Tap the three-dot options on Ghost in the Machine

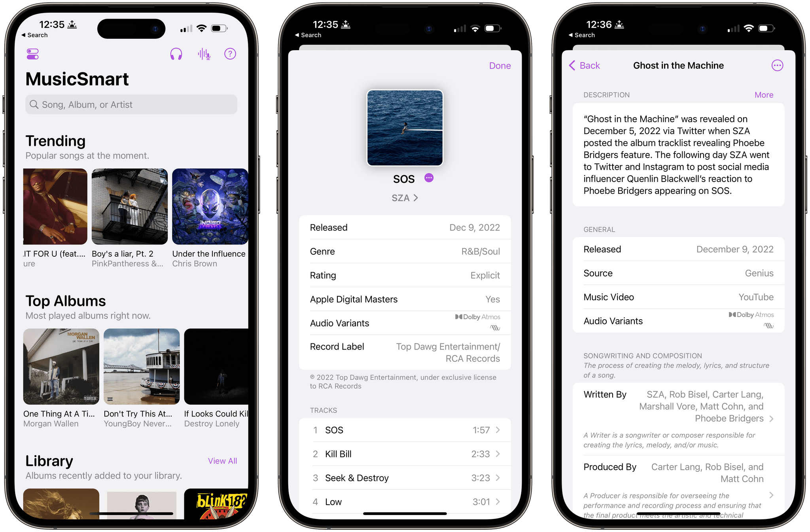point(778,66)
